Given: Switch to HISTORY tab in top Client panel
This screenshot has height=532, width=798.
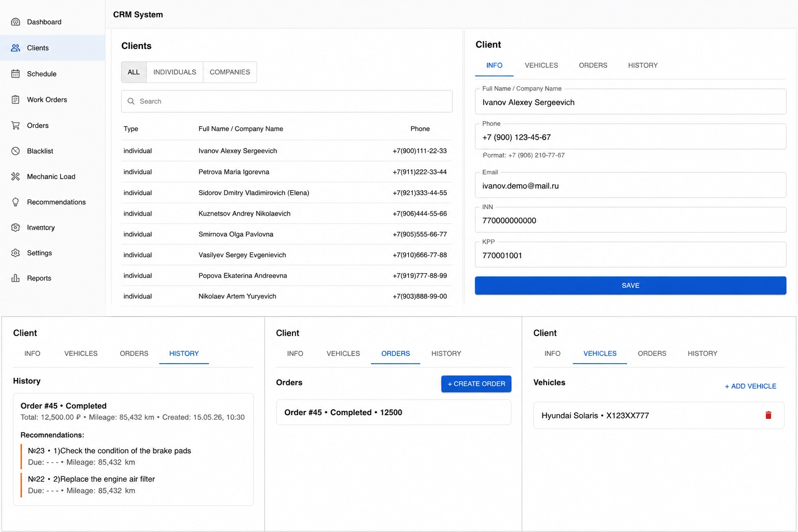Looking at the screenshot, I should coord(643,65).
